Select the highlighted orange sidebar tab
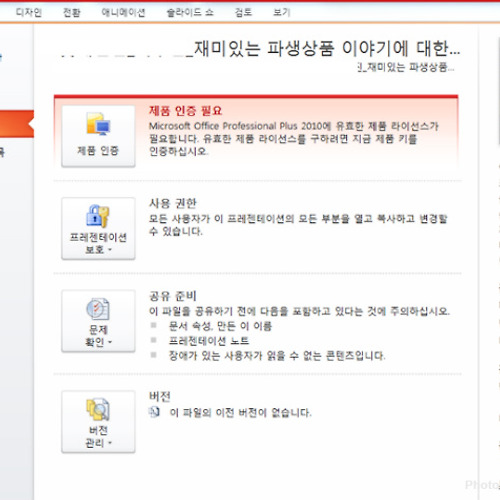This screenshot has height=500, width=500. [17, 124]
